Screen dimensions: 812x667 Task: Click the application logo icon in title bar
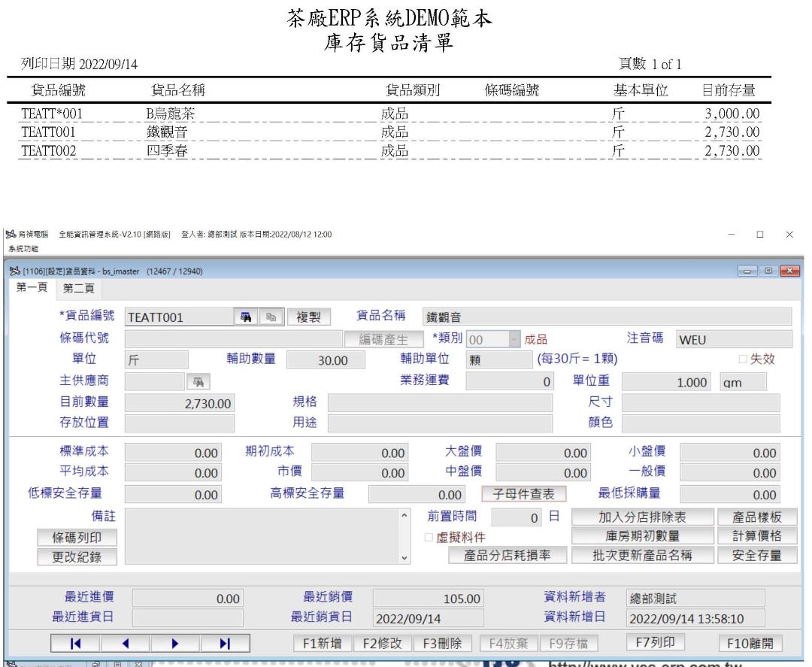coord(11,235)
